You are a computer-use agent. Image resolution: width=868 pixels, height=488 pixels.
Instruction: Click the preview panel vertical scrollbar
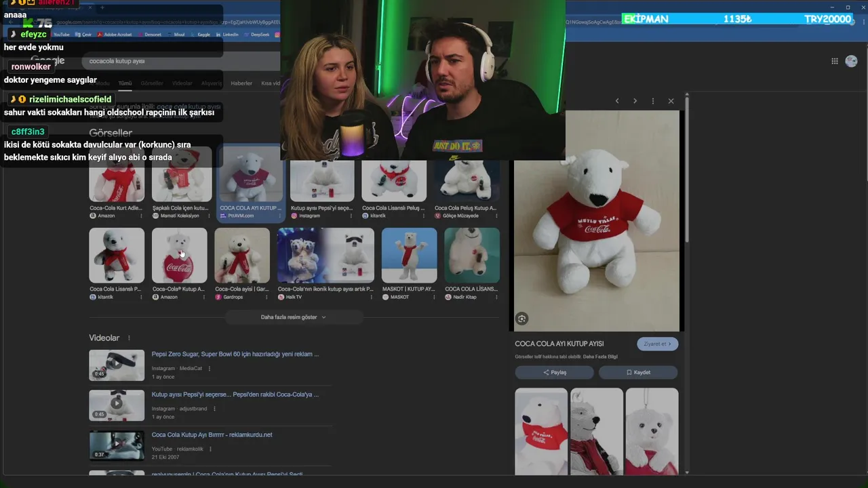pos(688,169)
